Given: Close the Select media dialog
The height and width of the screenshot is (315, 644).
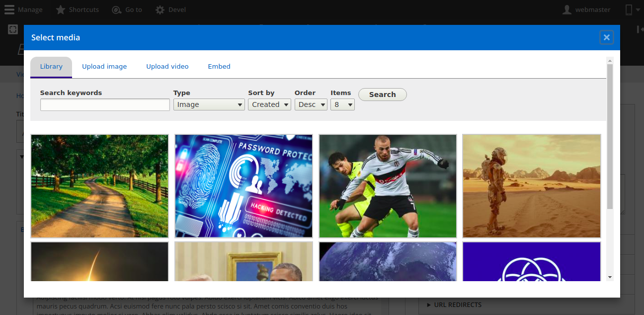Looking at the screenshot, I should 606,37.
